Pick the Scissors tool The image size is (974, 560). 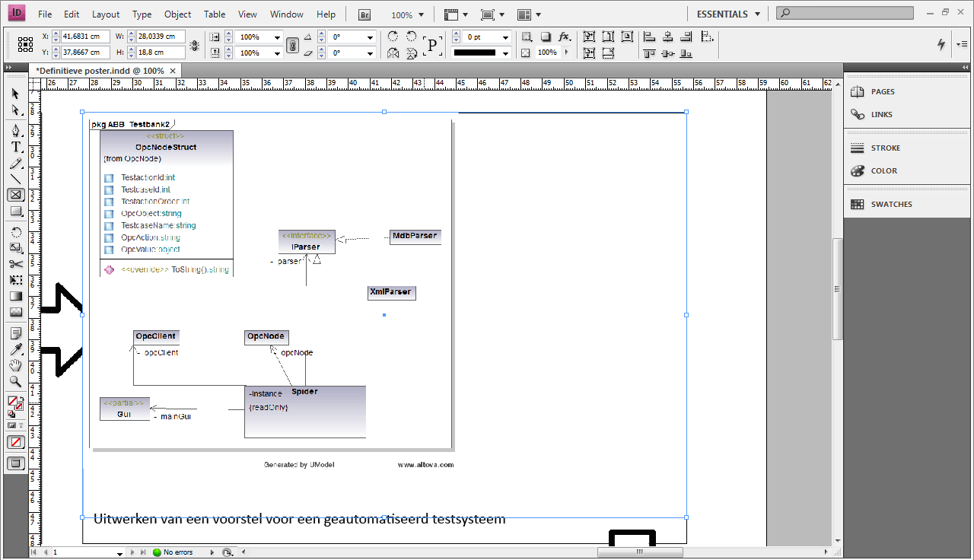click(x=15, y=264)
